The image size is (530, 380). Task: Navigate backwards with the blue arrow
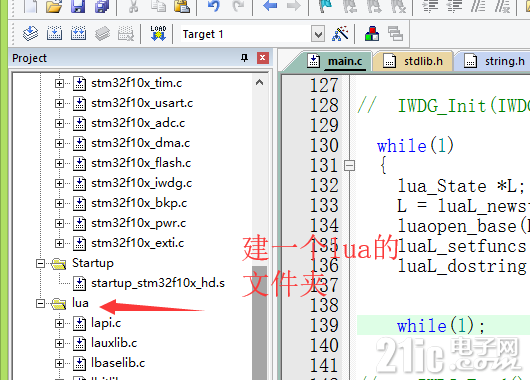[x=270, y=6]
